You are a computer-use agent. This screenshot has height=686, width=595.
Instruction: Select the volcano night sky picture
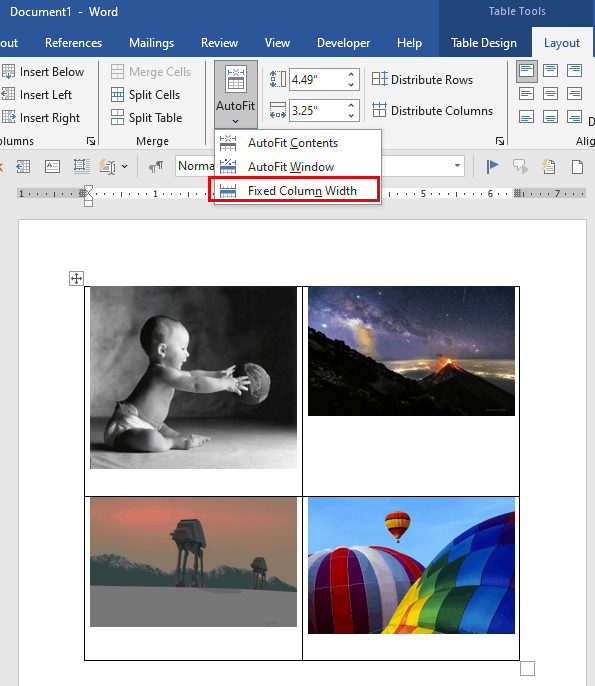(411, 351)
